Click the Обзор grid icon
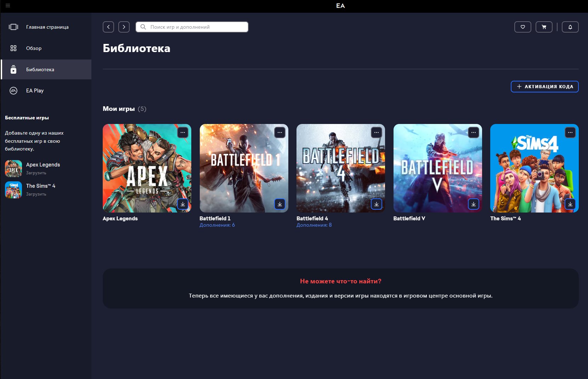 [x=13, y=48]
